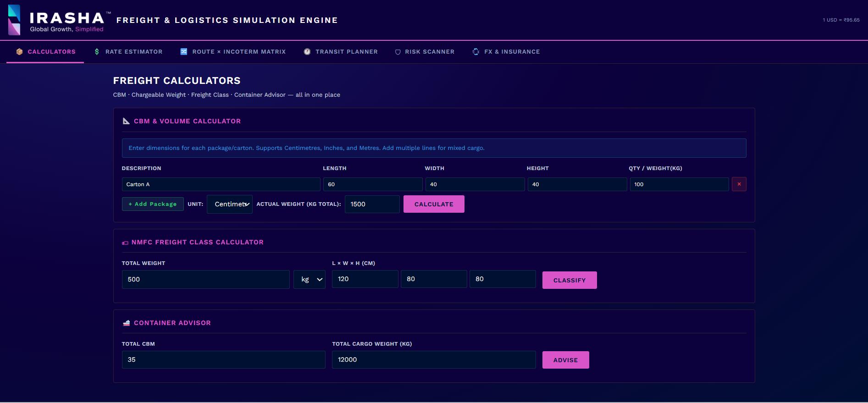Click the NMFC Freight Class Calculator title
Image resolution: width=868 pixels, height=403 pixels.
pyautogui.click(x=198, y=243)
